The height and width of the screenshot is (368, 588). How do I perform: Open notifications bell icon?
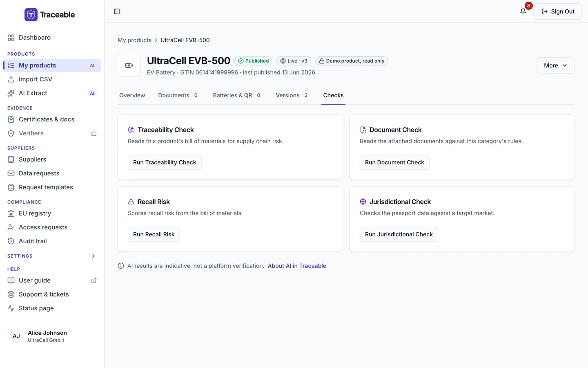523,11
